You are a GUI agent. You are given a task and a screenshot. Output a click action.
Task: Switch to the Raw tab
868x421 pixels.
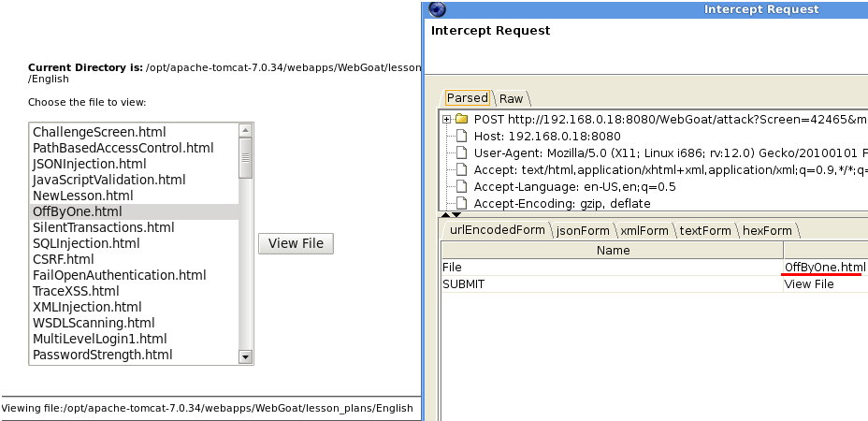(511, 98)
